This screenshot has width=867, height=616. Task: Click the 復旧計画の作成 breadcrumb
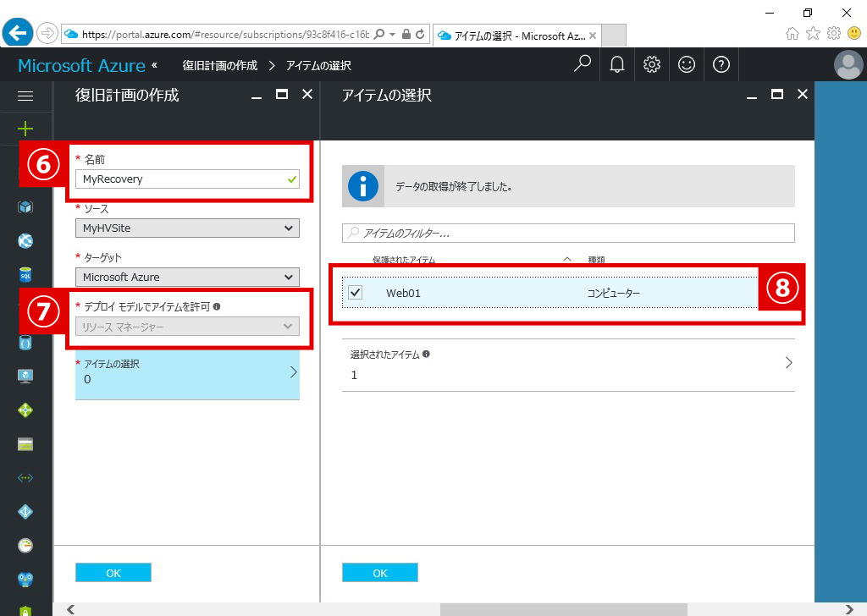tap(220, 66)
